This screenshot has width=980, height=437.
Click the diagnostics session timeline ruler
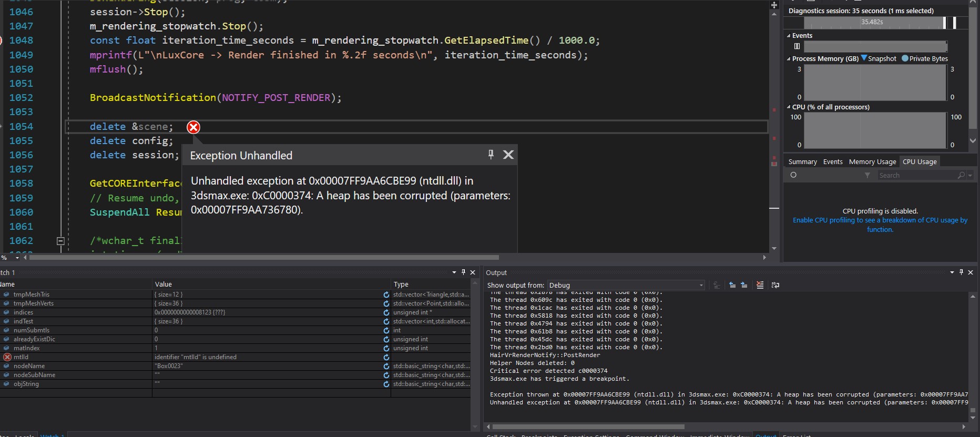click(873, 23)
